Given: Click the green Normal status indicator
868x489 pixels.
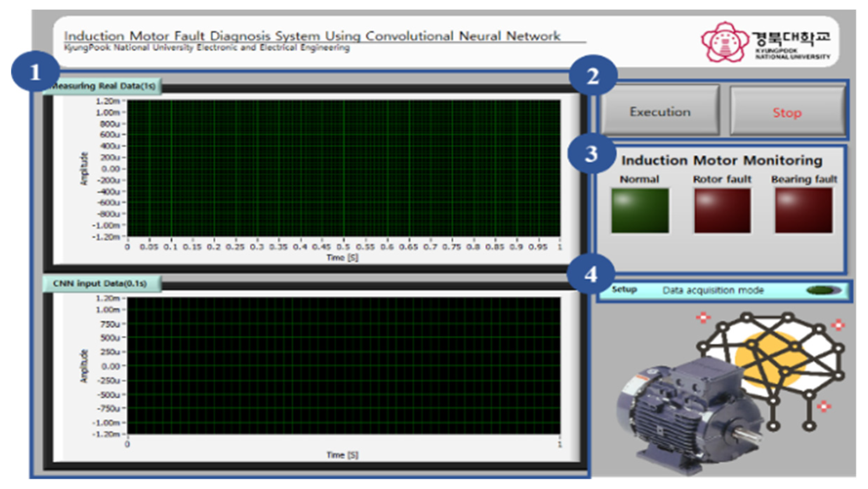Looking at the screenshot, I should pos(640,210).
